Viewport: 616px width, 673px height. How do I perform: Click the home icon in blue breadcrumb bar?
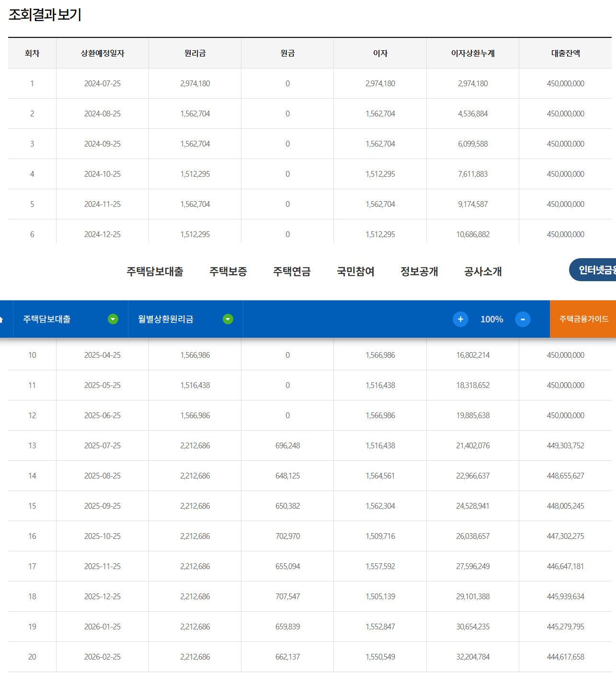(1, 319)
